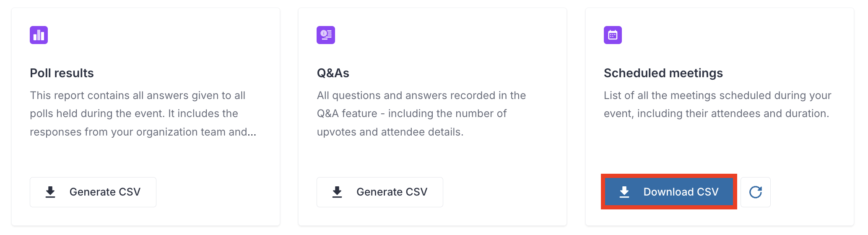Select the Poll results heading
Image resolution: width=868 pixels, height=235 pixels.
[62, 73]
